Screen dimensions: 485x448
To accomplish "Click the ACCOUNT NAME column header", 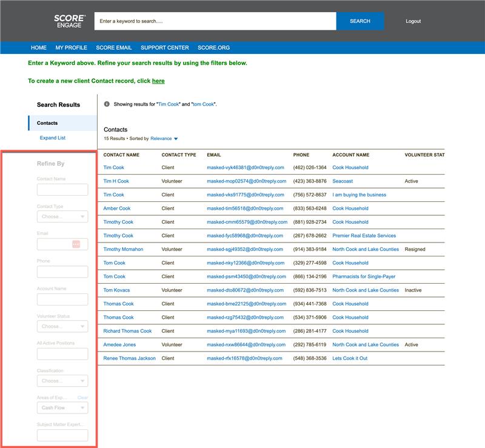I will [351, 155].
